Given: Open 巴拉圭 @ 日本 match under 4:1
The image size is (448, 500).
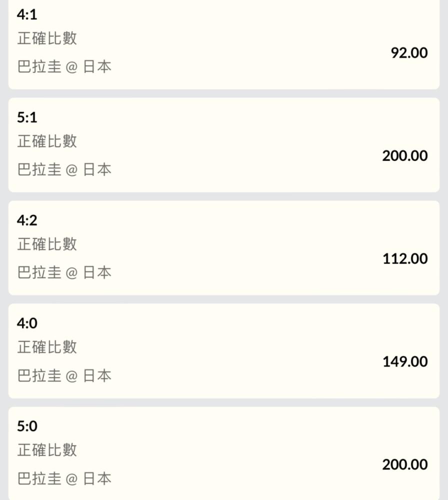Looking at the screenshot, I should point(64,67).
